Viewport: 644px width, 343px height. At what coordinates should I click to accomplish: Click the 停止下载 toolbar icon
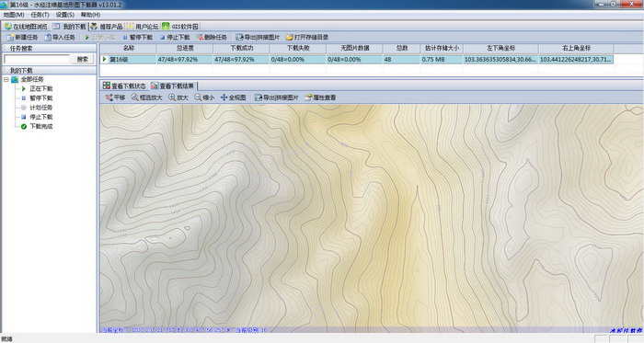pyautogui.click(x=162, y=38)
